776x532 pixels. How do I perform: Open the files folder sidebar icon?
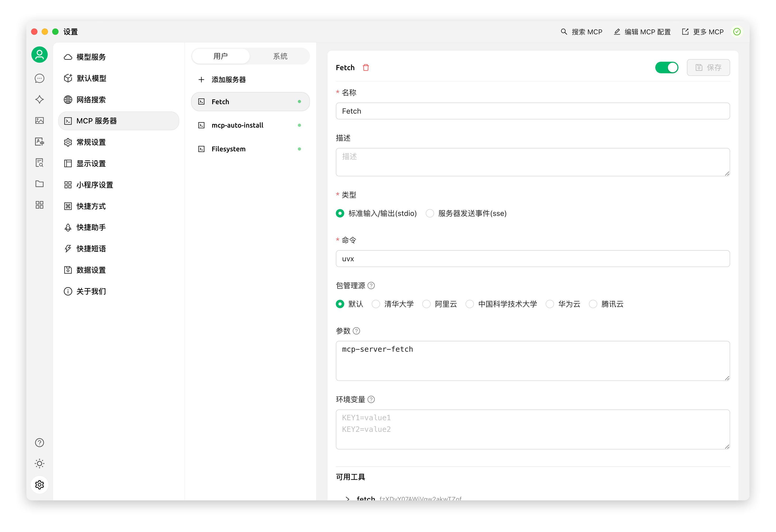(x=39, y=184)
